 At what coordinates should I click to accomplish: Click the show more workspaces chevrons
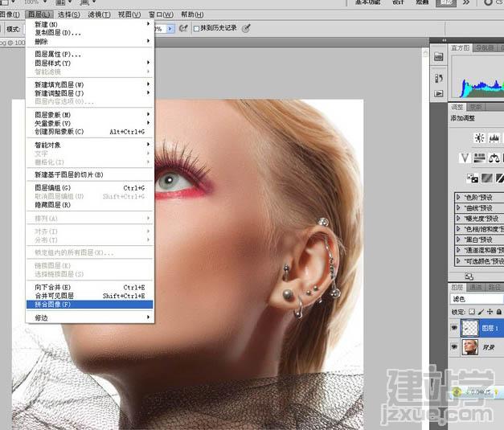466,2
